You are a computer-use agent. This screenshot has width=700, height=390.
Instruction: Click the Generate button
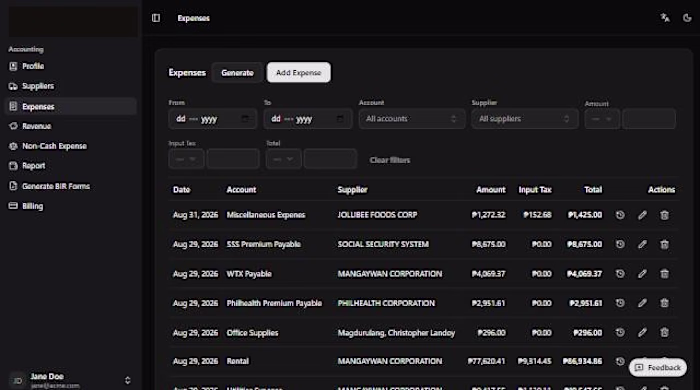point(237,73)
